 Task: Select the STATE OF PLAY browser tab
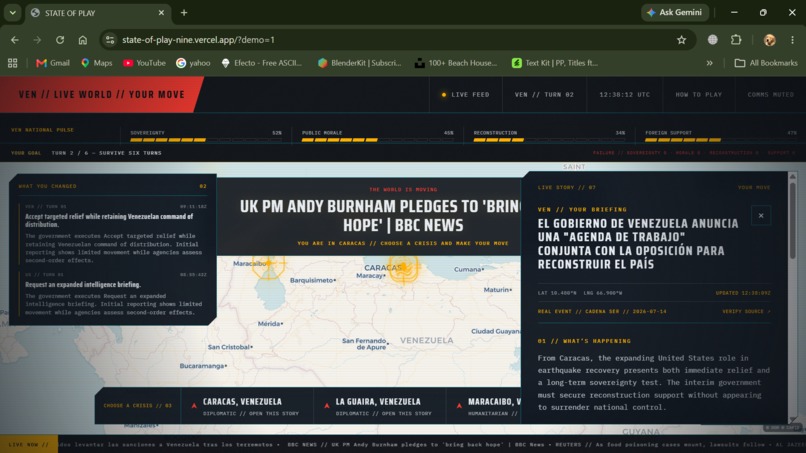point(97,13)
